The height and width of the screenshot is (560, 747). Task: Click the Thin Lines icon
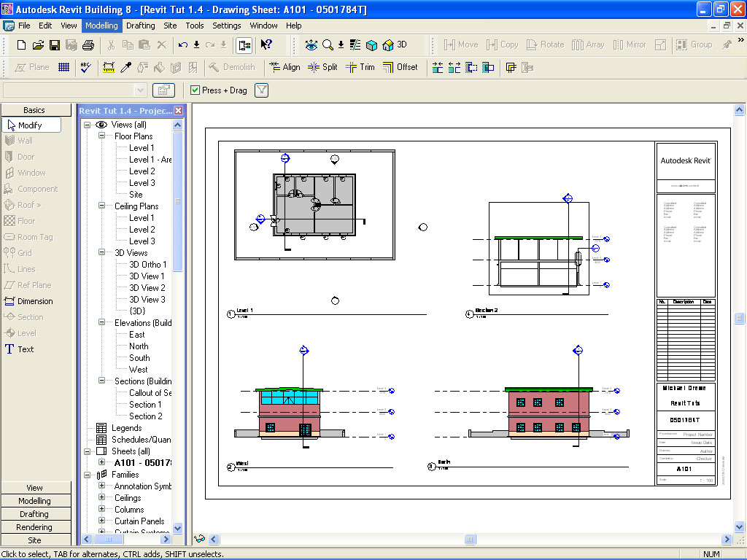355,44
